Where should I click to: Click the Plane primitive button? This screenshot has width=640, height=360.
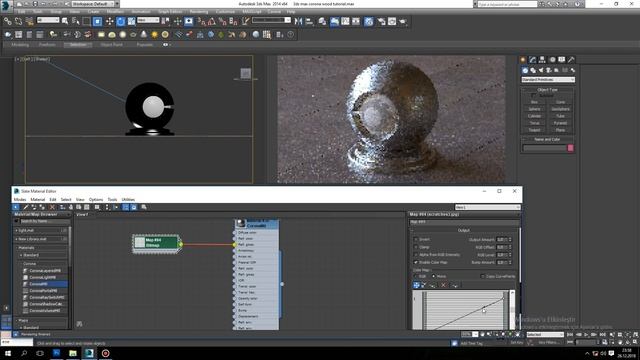(x=560, y=130)
